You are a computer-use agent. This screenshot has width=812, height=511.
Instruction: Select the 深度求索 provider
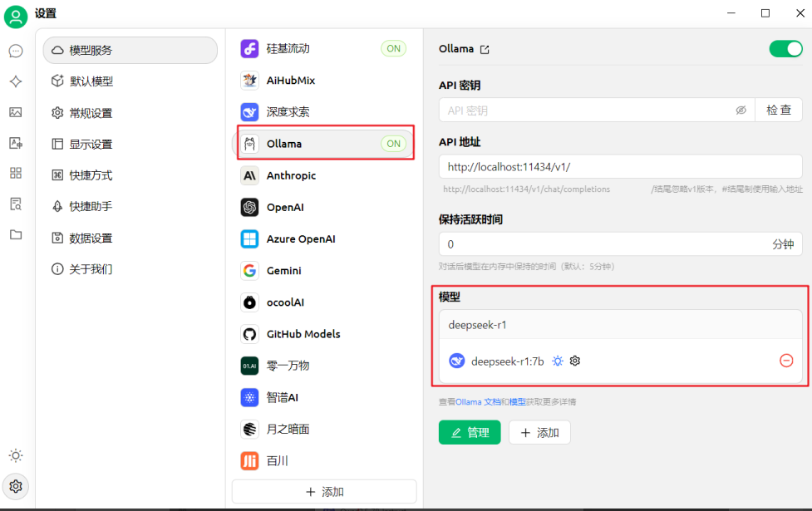[324, 112]
